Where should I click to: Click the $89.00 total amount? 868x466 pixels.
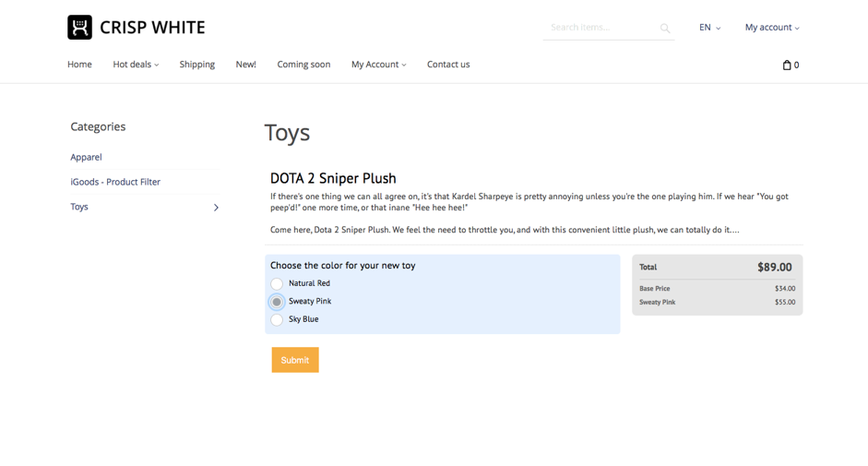click(775, 267)
